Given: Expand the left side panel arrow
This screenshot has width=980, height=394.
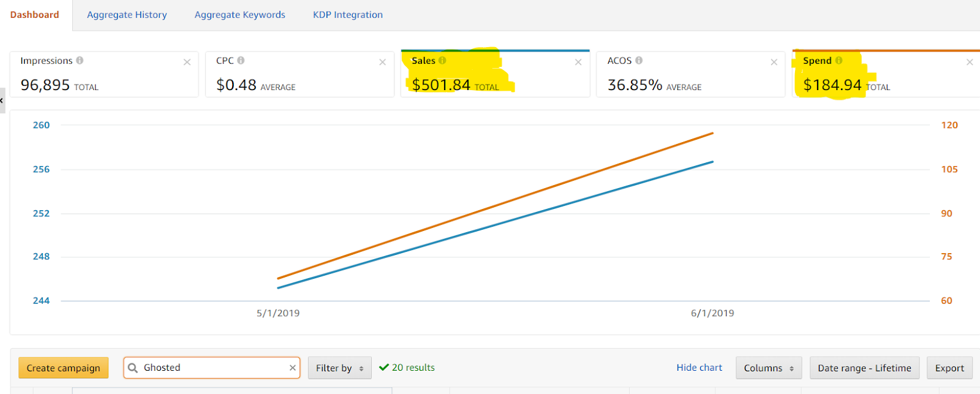Looking at the screenshot, I should tap(2, 100).
